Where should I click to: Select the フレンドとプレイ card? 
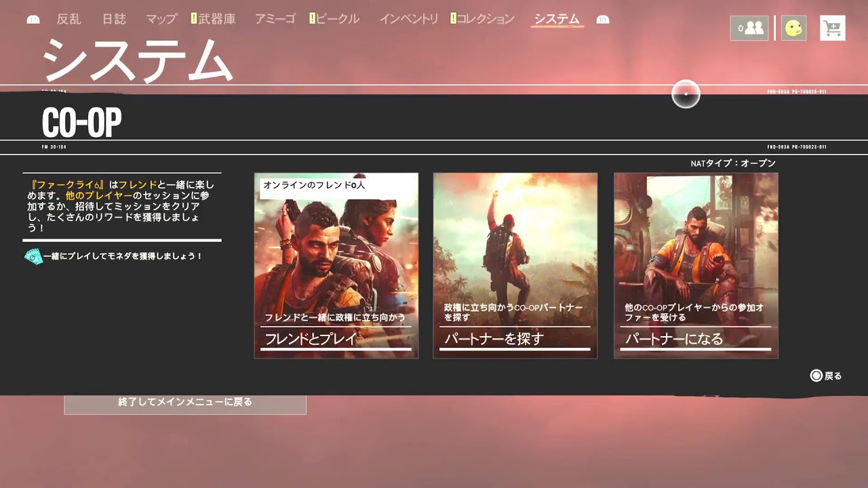(x=336, y=266)
